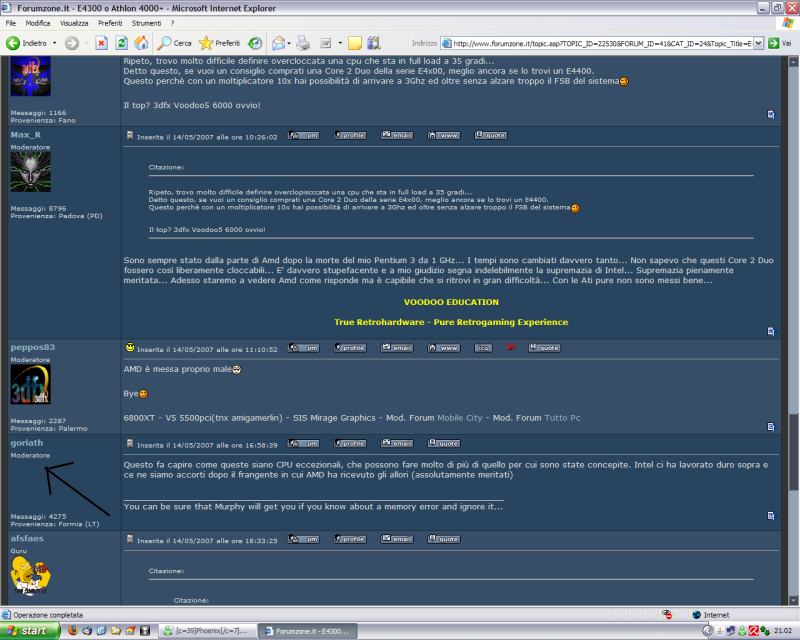This screenshot has width=800, height=640.
Task: Click the Vai go button
Action: point(780,43)
